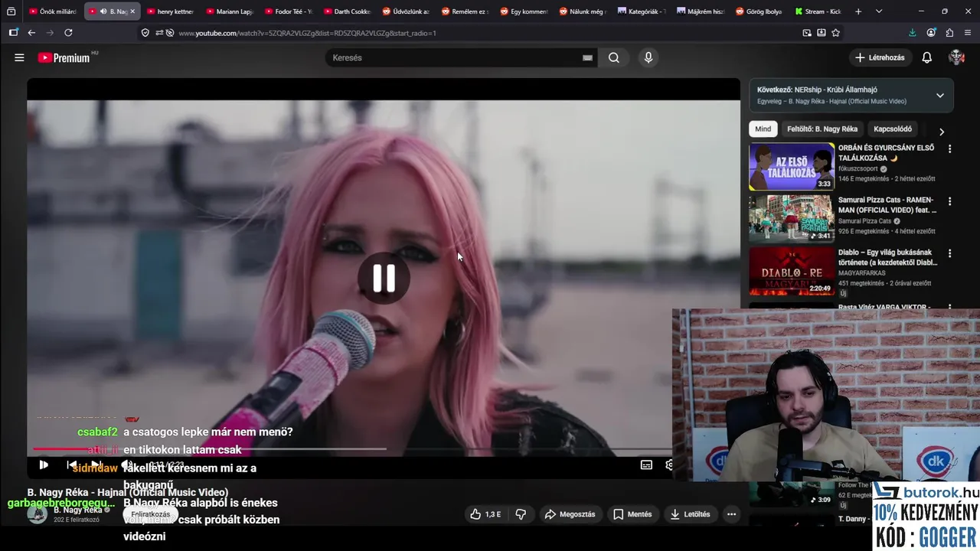Click the search magnifier button

point(614,57)
